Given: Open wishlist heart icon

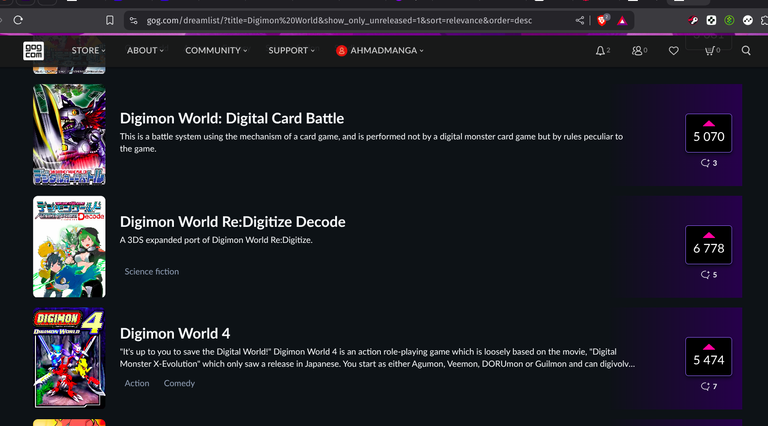Looking at the screenshot, I should tap(674, 50).
